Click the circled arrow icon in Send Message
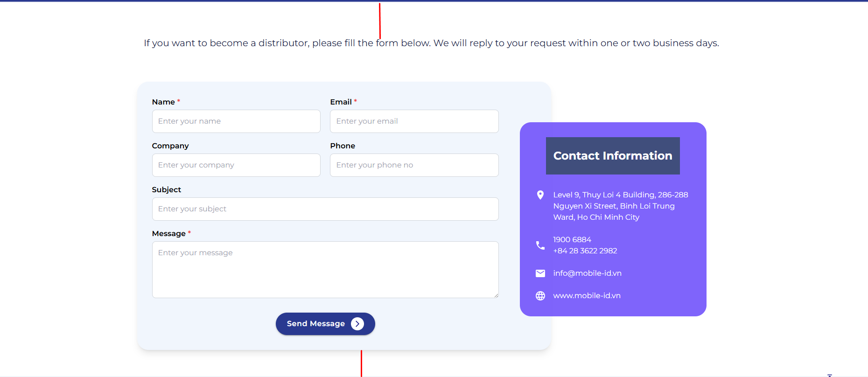This screenshot has height=377, width=868. click(357, 324)
